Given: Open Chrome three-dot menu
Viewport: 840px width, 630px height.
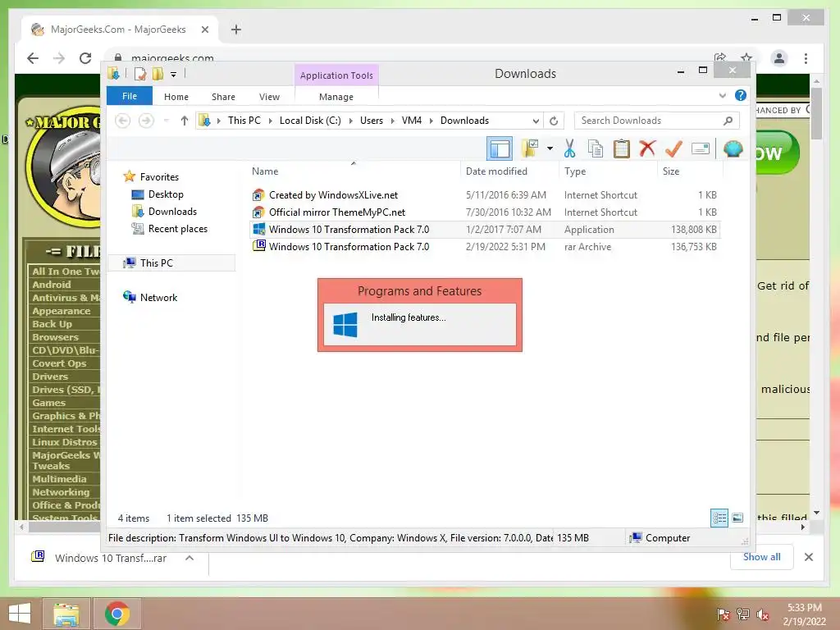Looking at the screenshot, I should click(806, 58).
